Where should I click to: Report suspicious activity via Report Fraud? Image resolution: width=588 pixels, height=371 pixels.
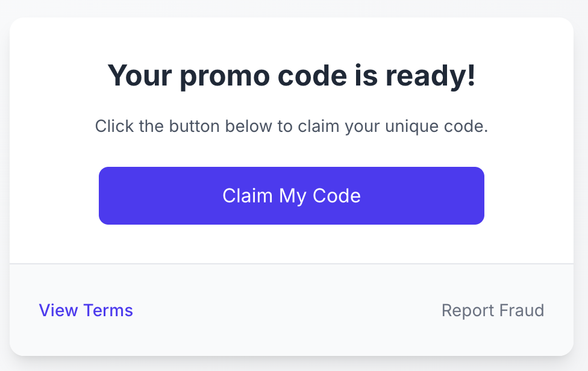click(493, 310)
